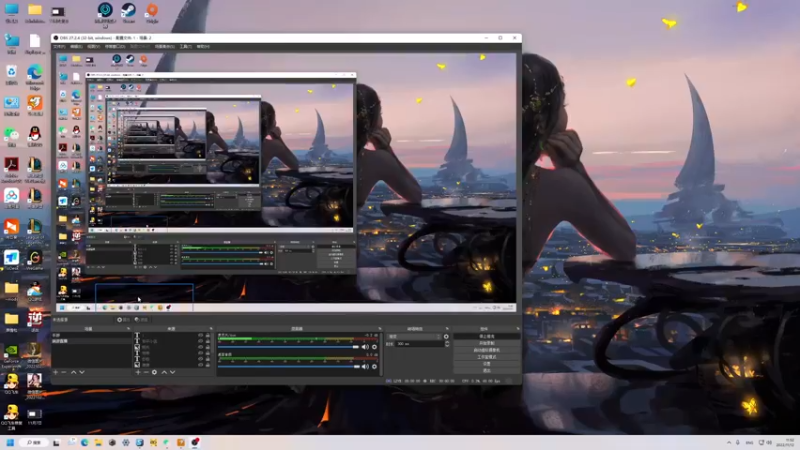The width and height of the screenshot is (800, 450).
Task: Mute the lower mixer channel speaker icon
Action: pos(365,366)
